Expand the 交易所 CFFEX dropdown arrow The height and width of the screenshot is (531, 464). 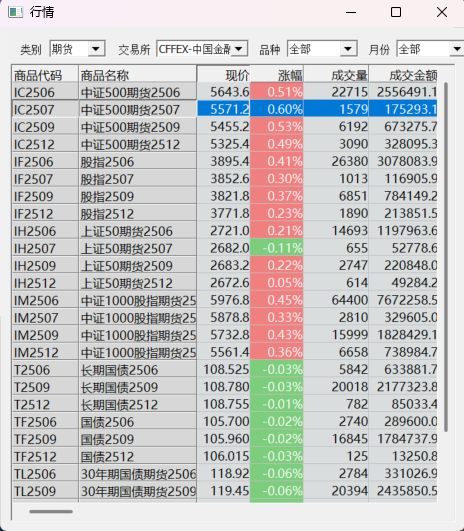[x=239, y=49]
